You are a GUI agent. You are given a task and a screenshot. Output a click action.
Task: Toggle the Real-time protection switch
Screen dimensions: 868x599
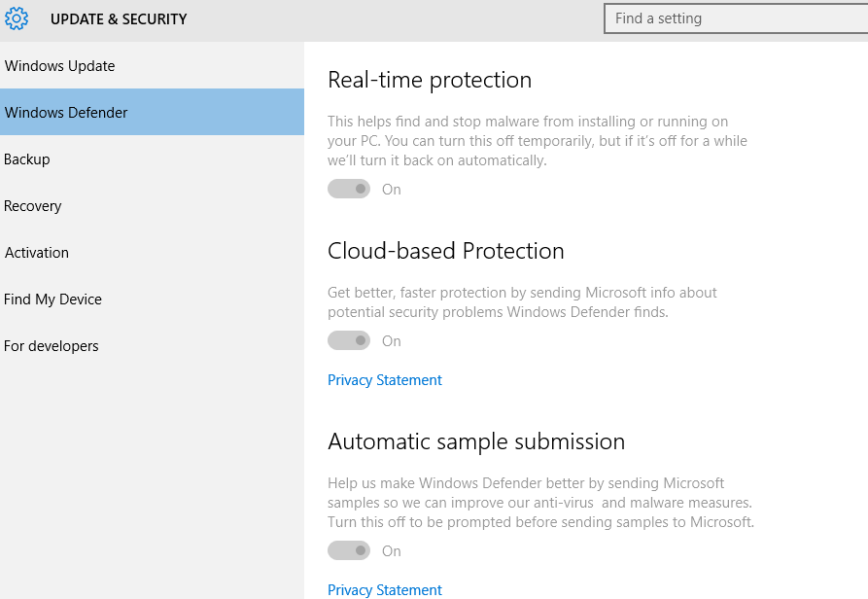[x=349, y=189]
